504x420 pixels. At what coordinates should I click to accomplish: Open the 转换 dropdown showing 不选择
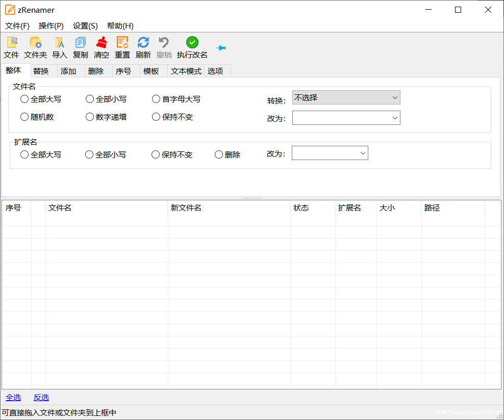click(346, 97)
